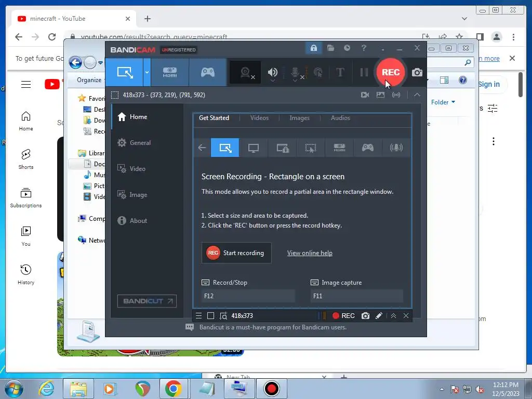
Task: Open Shorts in YouTube sidebar
Action: [26, 159]
